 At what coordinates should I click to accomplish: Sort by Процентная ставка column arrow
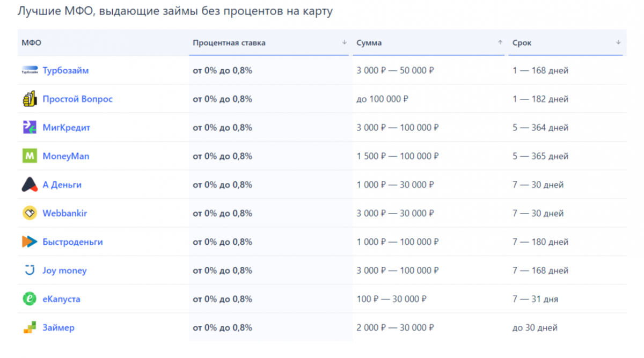click(x=344, y=42)
